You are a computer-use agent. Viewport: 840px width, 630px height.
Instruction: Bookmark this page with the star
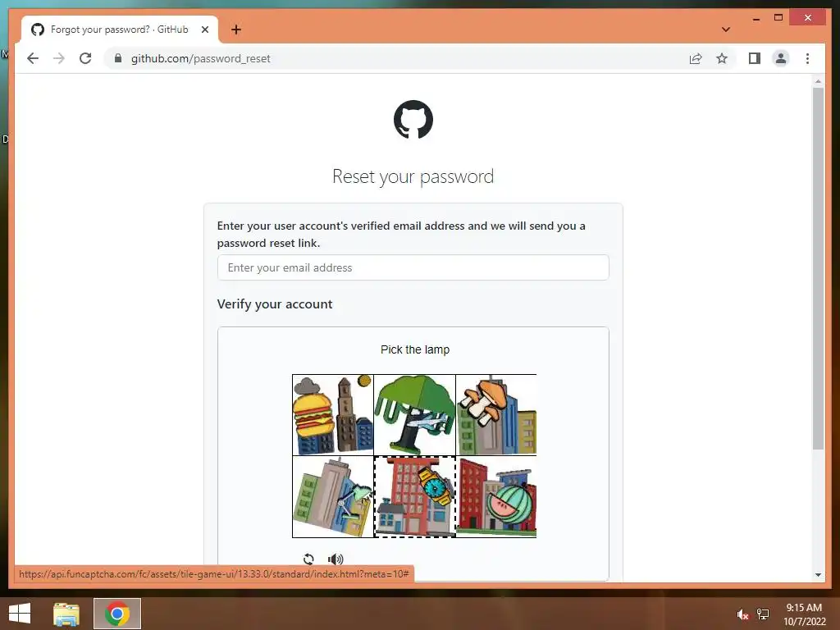click(x=722, y=58)
